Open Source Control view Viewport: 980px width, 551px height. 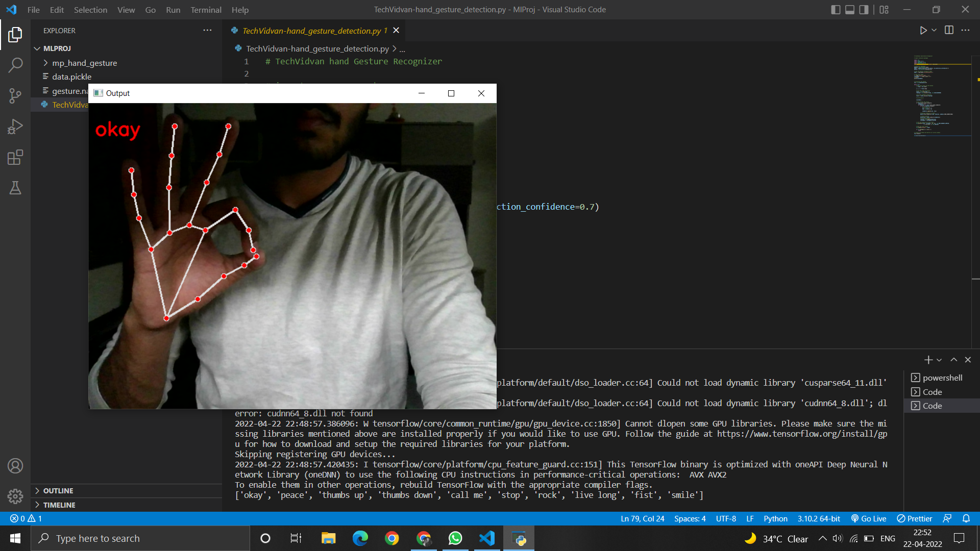pyautogui.click(x=15, y=95)
